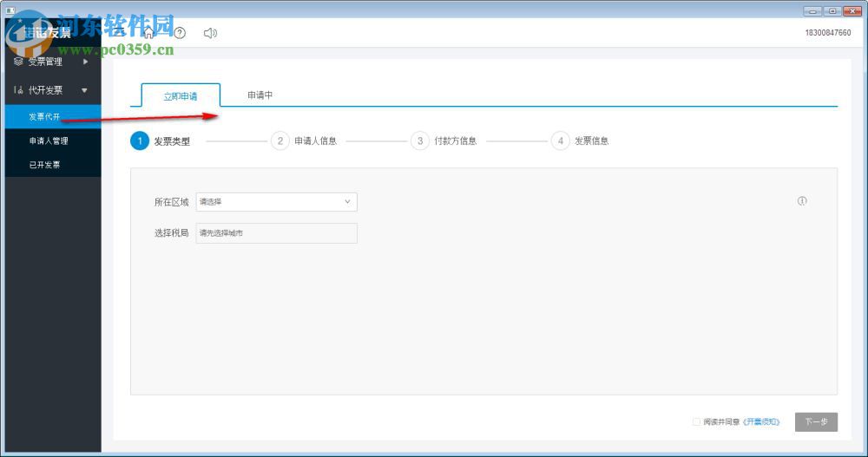
Task: Open the help question mark icon
Action: (180, 33)
